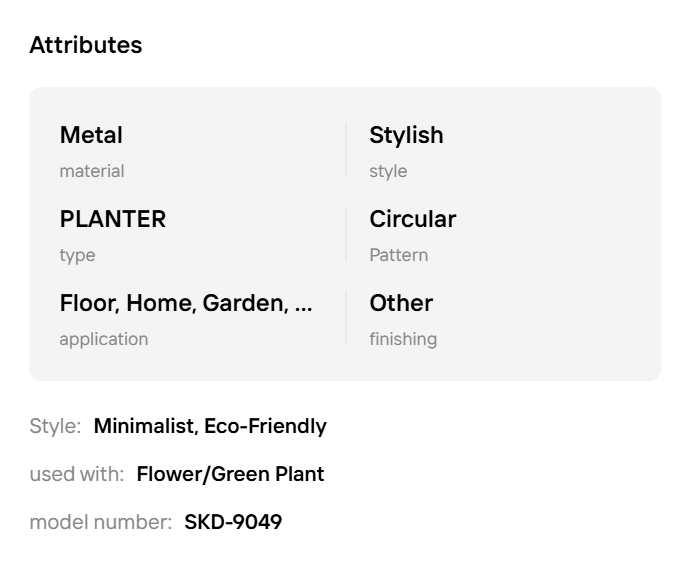Screen dimensions: 687x566
Task: Click the model number: label
Action: (x=101, y=522)
